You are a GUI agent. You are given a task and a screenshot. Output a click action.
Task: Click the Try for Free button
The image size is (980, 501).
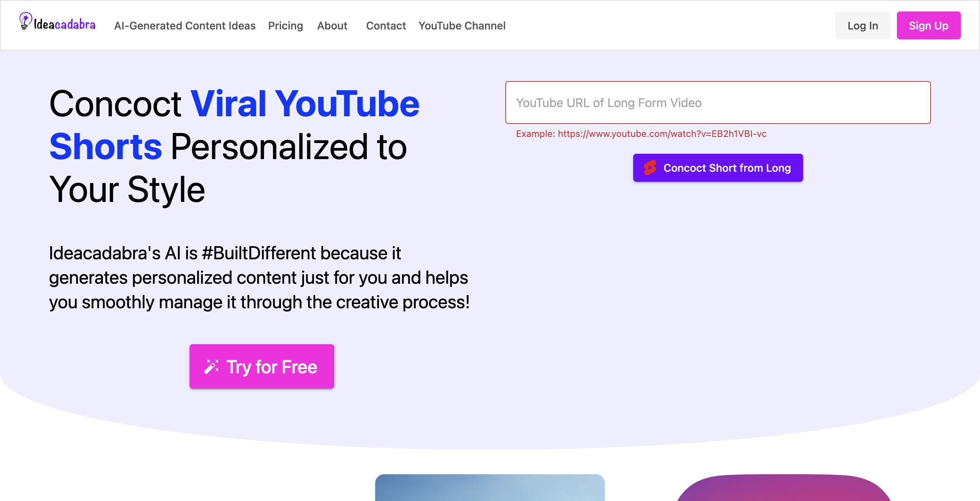[x=262, y=367]
